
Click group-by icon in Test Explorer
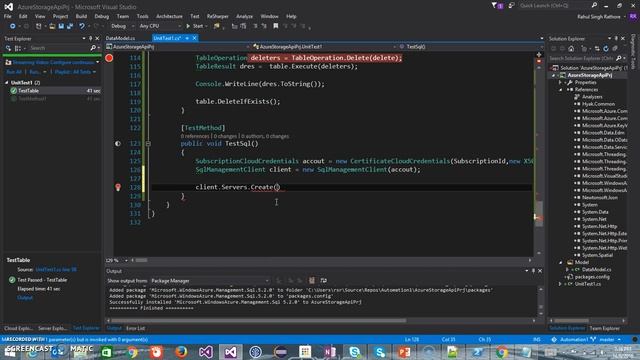(x=18, y=48)
